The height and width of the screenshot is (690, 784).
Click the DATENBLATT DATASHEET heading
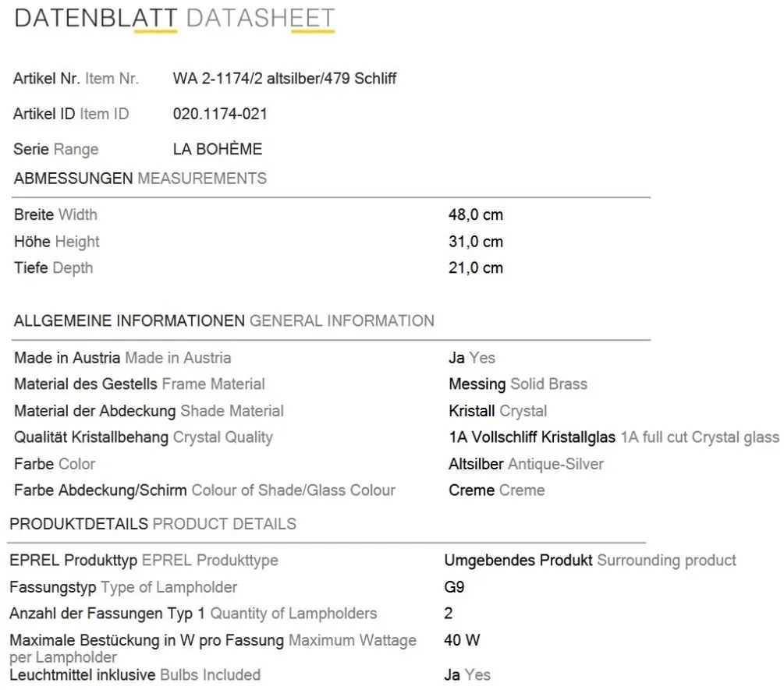click(175, 19)
